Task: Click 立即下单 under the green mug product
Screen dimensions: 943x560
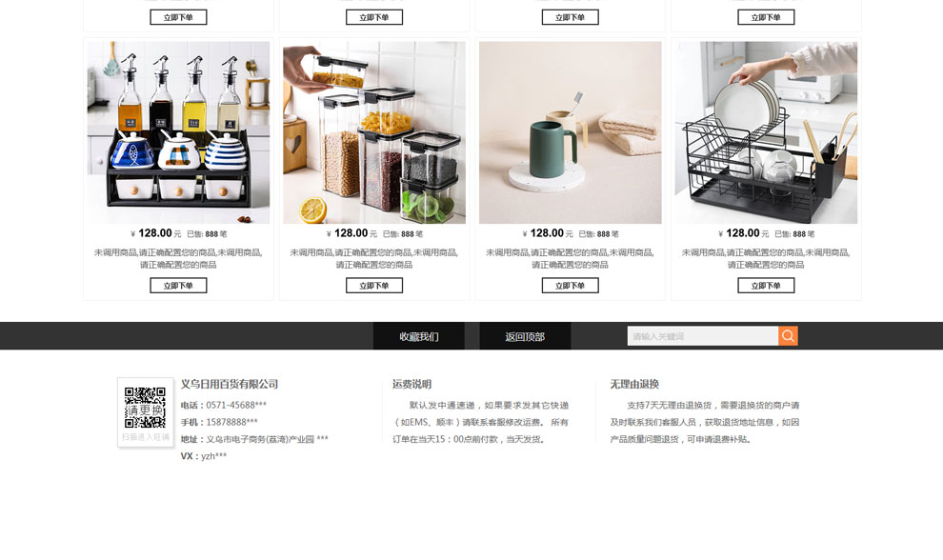Action: pos(571,286)
